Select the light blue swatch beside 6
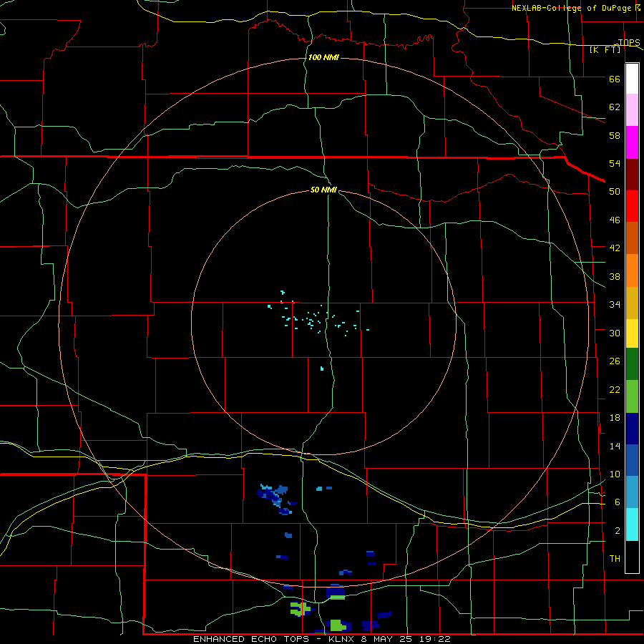The image size is (644, 644). (632, 492)
